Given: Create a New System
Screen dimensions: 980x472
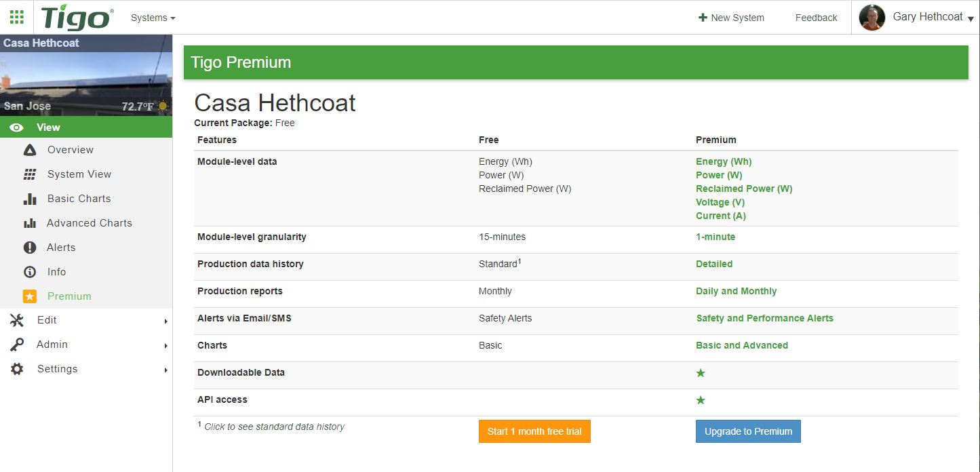Looking at the screenshot, I should point(731,18).
